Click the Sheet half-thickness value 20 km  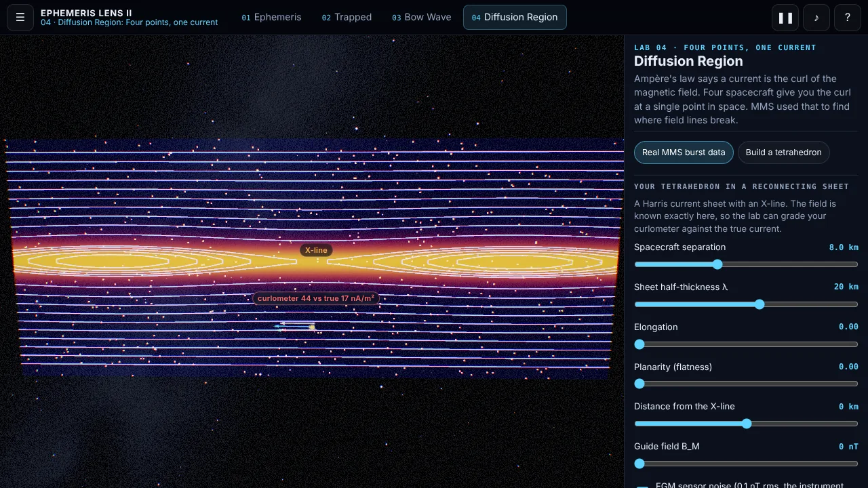(x=846, y=287)
